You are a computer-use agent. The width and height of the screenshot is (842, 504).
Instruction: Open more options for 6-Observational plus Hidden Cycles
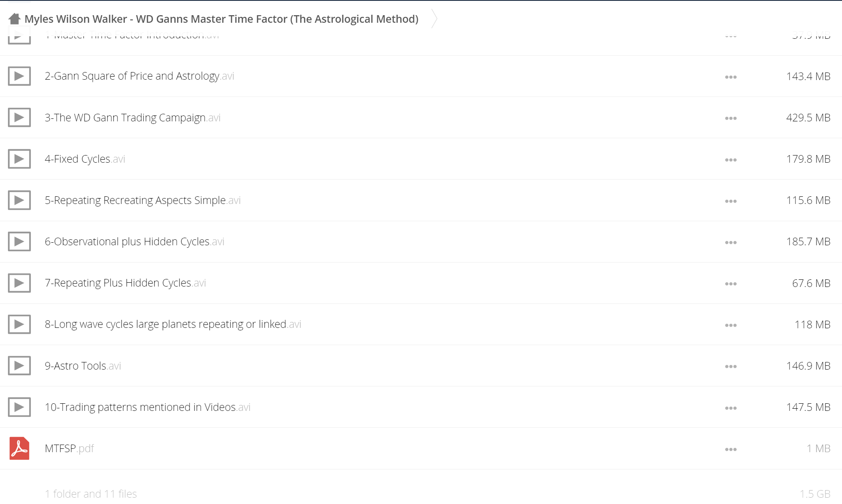point(731,242)
